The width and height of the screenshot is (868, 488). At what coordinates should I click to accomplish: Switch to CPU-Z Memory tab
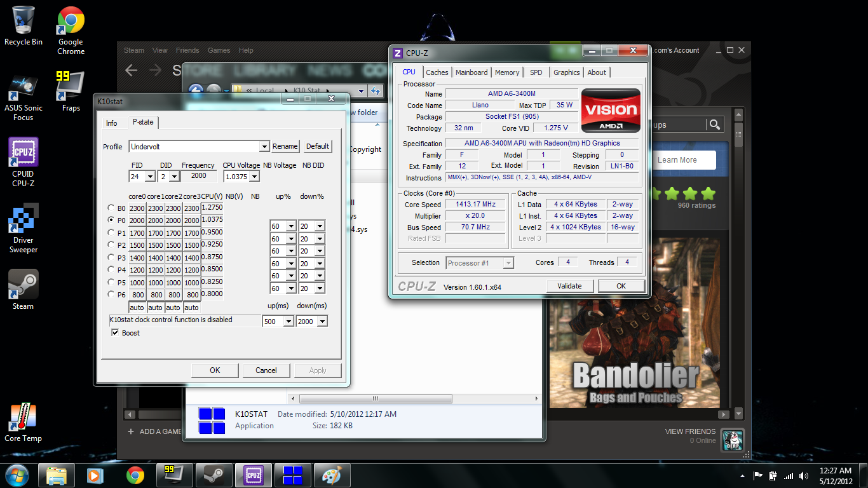coord(507,72)
